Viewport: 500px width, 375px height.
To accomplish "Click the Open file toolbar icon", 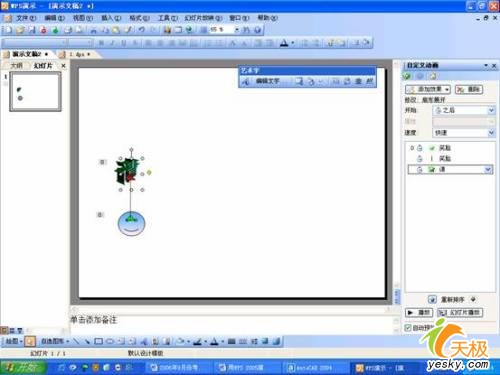I will (x=20, y=30).
